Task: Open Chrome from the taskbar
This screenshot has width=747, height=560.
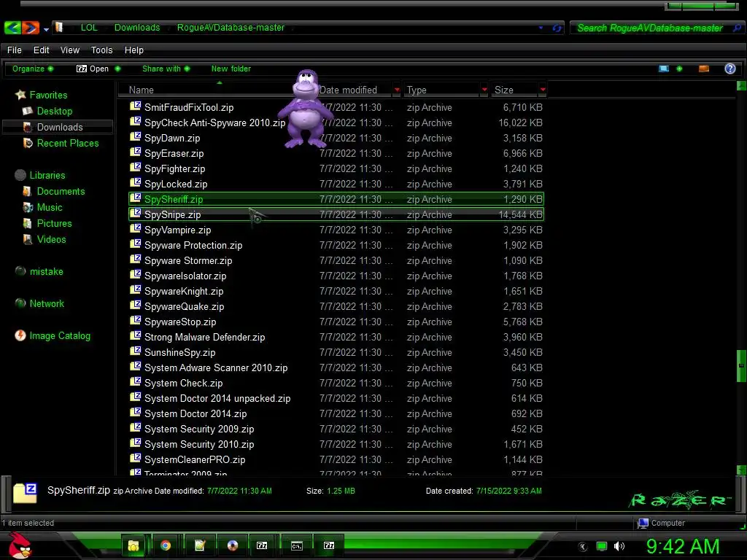Action: [x=166, y=545]
